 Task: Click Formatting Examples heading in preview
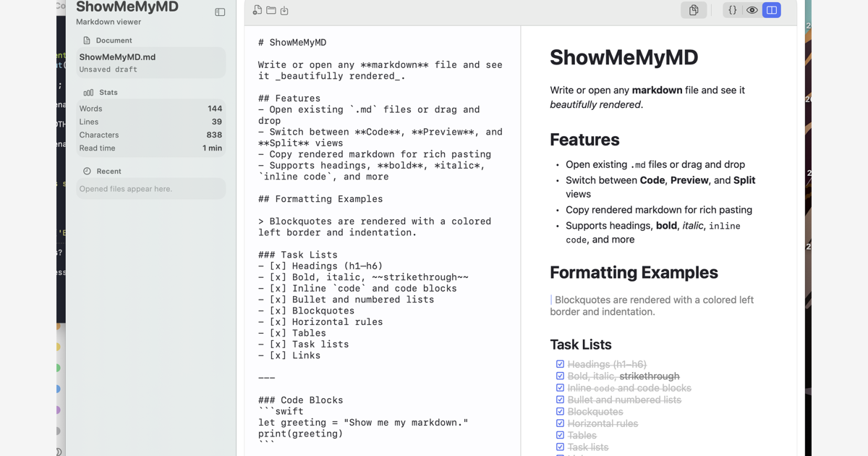click(634, 273)
